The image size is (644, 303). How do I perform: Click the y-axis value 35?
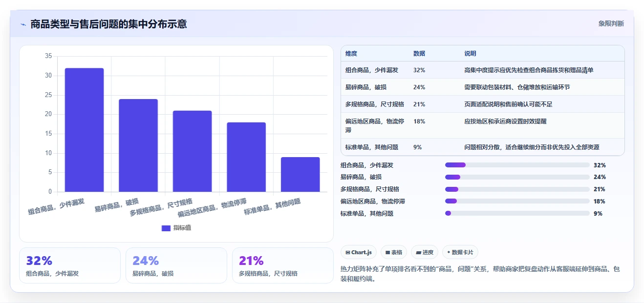point(48,56)
